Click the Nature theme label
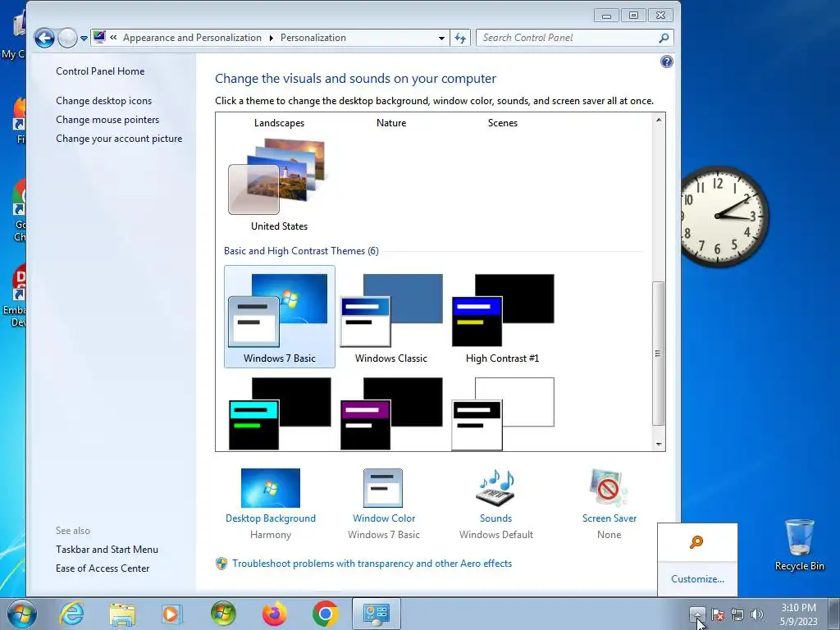Viewport: 840px width, 630px height. tap(391, 123)
